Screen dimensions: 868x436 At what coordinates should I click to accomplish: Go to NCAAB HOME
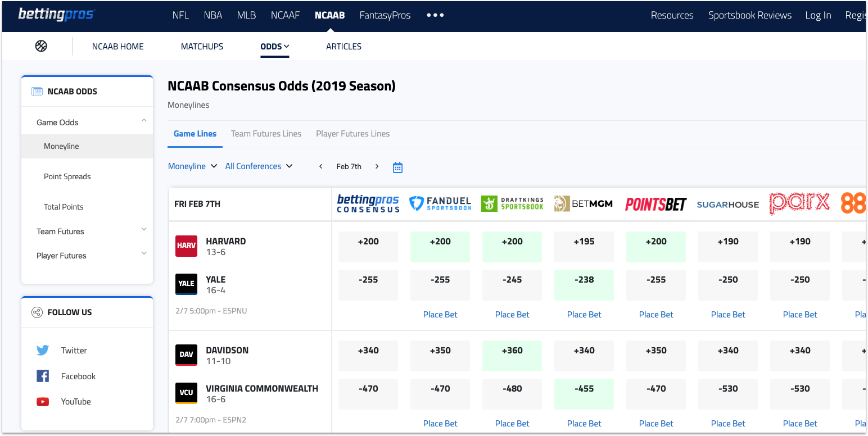coord(118,47)
